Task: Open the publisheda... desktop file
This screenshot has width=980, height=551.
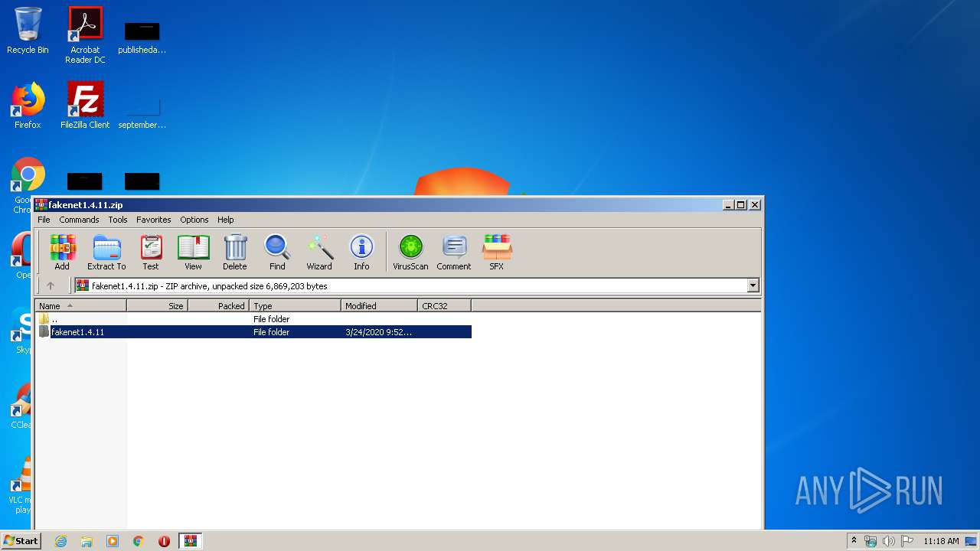Action: [x=142, y=37]
